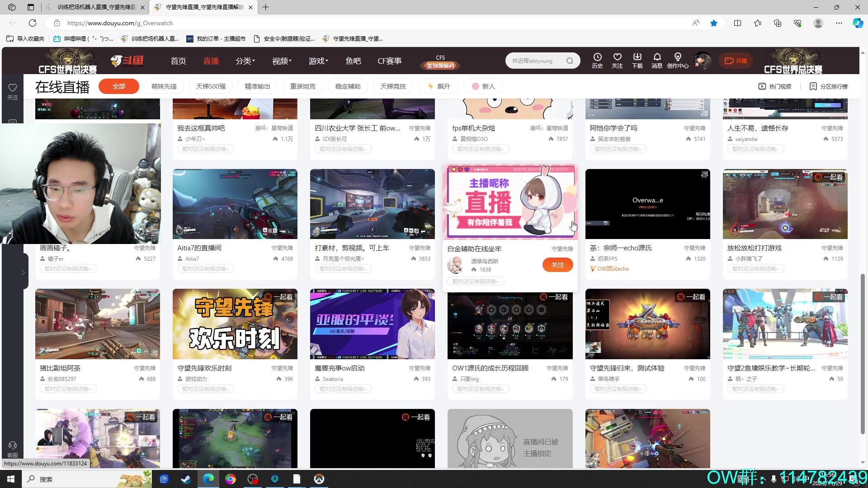The image size is (868, 488).
Task: Go to 直播 in navigation
Action: click(211, 61)
